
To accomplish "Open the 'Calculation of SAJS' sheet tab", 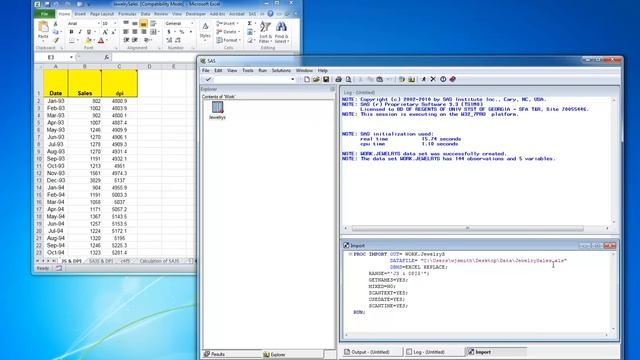I will click(159, 261).
